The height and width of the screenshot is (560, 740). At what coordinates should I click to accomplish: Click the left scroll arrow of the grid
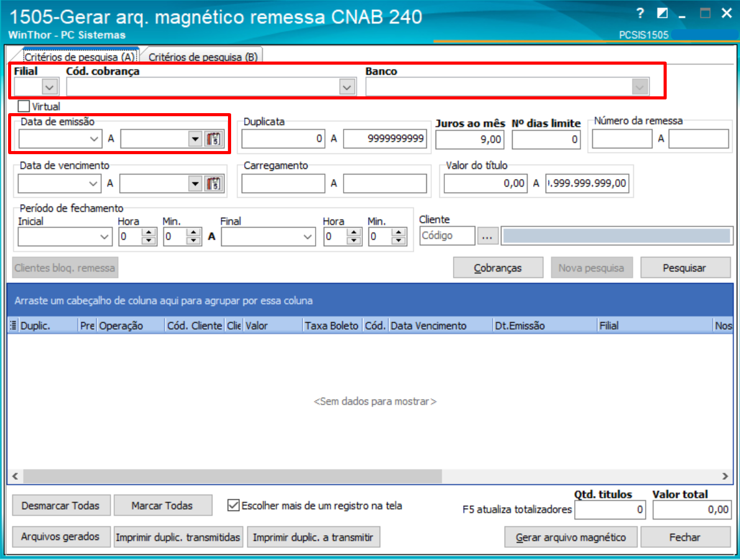coord(15,476)
